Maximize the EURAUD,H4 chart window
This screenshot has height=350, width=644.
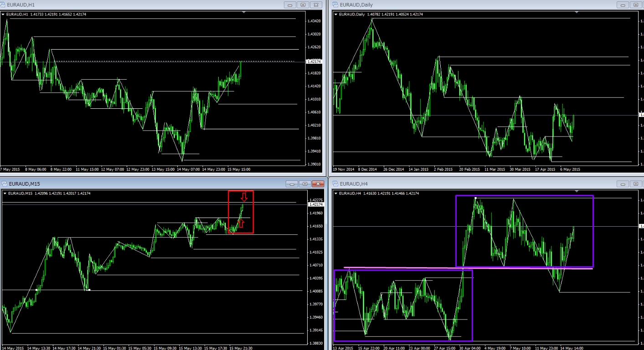(x=635, y=183)
